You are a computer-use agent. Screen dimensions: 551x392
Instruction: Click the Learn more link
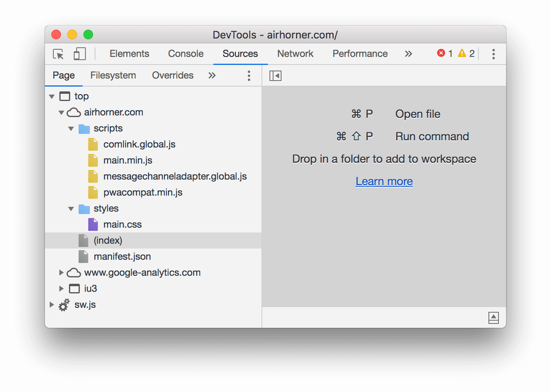point(384,181)
